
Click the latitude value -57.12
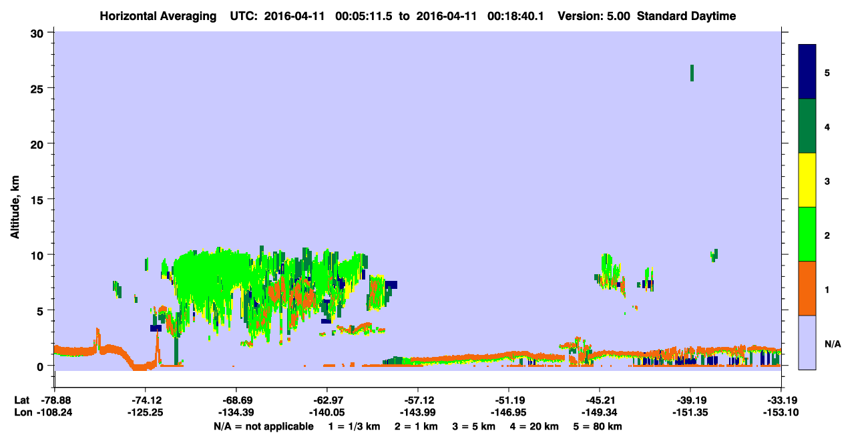(417, 400)
